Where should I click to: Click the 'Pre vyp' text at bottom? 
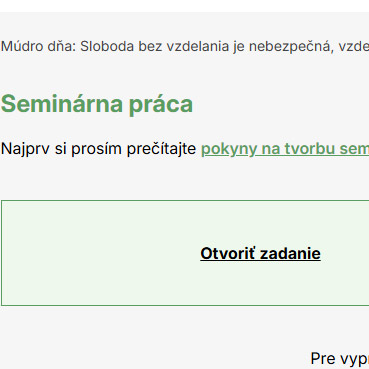(340, 359)
